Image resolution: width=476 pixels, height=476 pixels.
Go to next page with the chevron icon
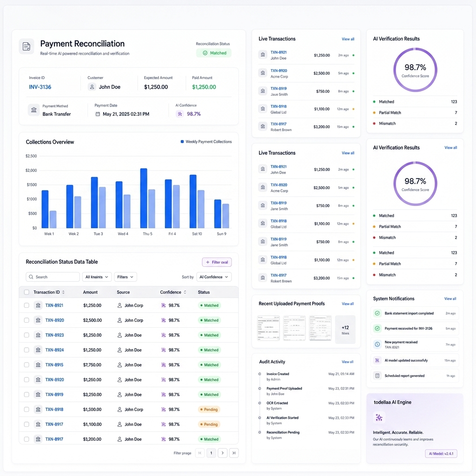click(x=223, y=453)
